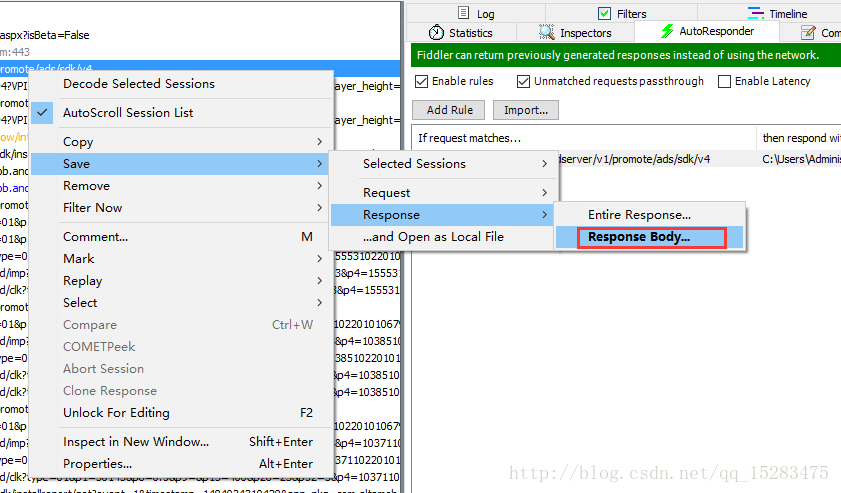Select Response Body... option
Screen dimensions: 841x493
(650, 237)
